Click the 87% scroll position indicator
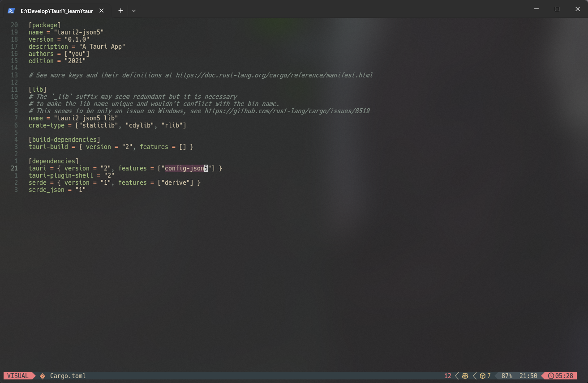 507,376
